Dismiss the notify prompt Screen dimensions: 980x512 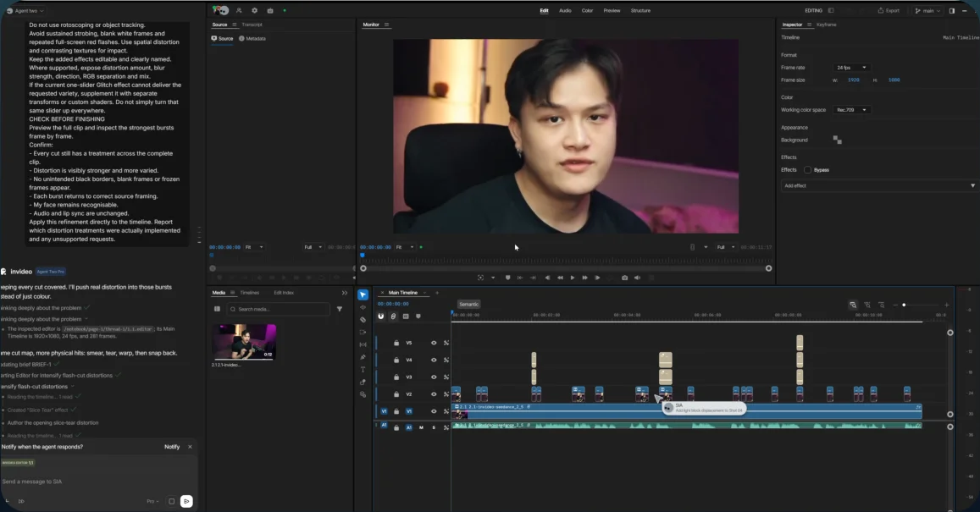190,447
